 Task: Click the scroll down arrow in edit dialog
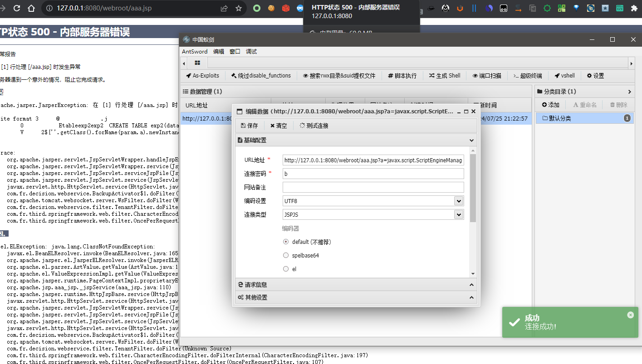click(473, 274)
